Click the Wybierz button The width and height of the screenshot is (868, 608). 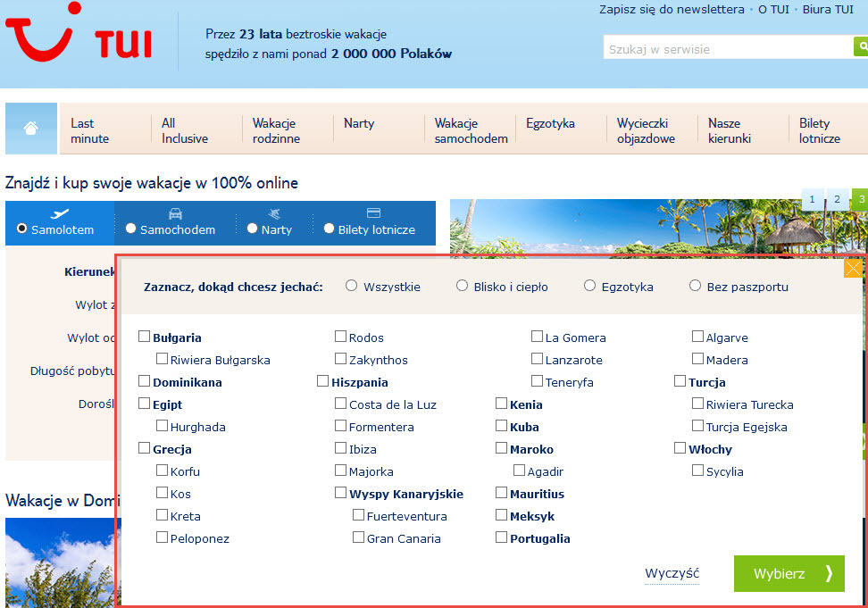(x=789, y=574)
